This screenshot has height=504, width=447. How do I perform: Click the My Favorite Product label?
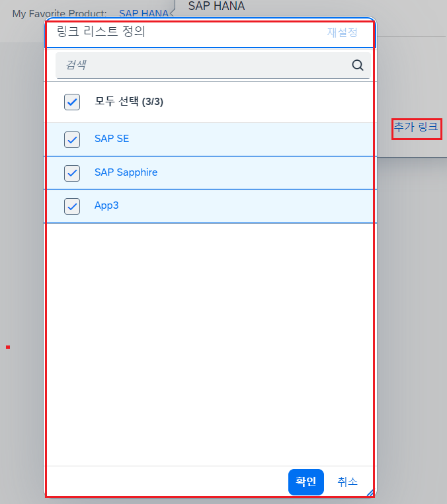pos(60,14)
